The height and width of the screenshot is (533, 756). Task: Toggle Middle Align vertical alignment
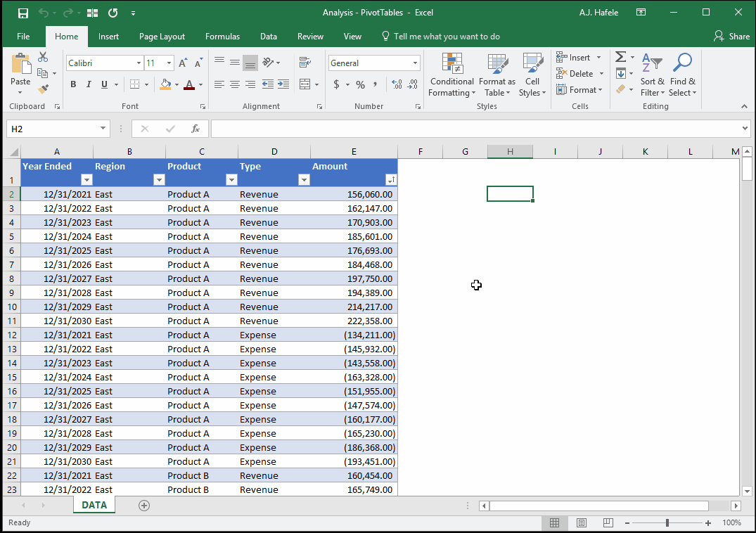click(x=235, y=63)
